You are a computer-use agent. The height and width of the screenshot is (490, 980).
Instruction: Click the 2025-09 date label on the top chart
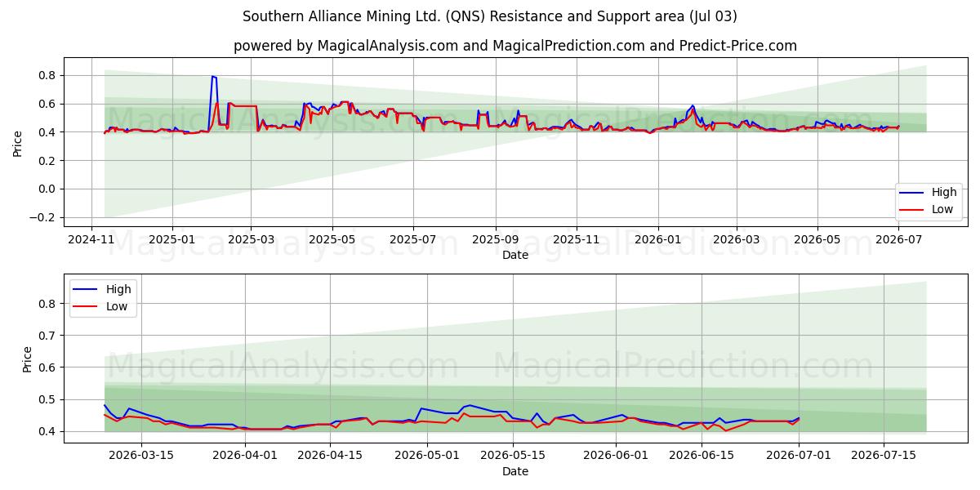pyautogui.click(x=495, y=239)
